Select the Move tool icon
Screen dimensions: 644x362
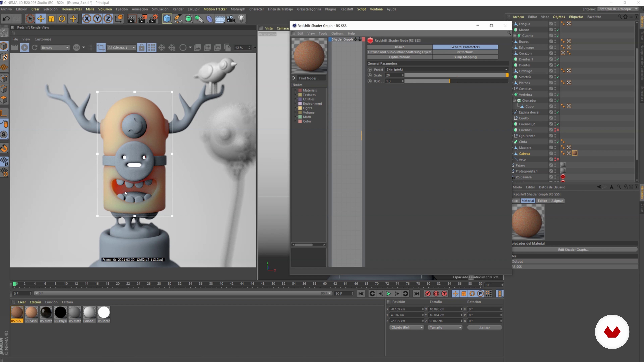tap(40, 19)
